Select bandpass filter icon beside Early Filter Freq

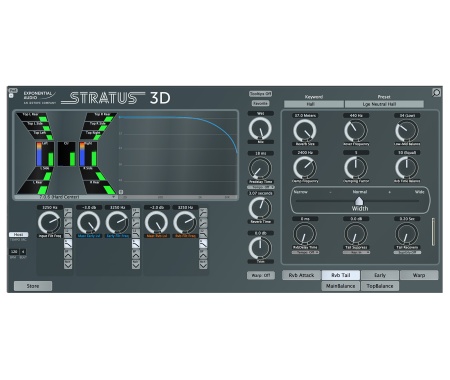pos(136,254)
